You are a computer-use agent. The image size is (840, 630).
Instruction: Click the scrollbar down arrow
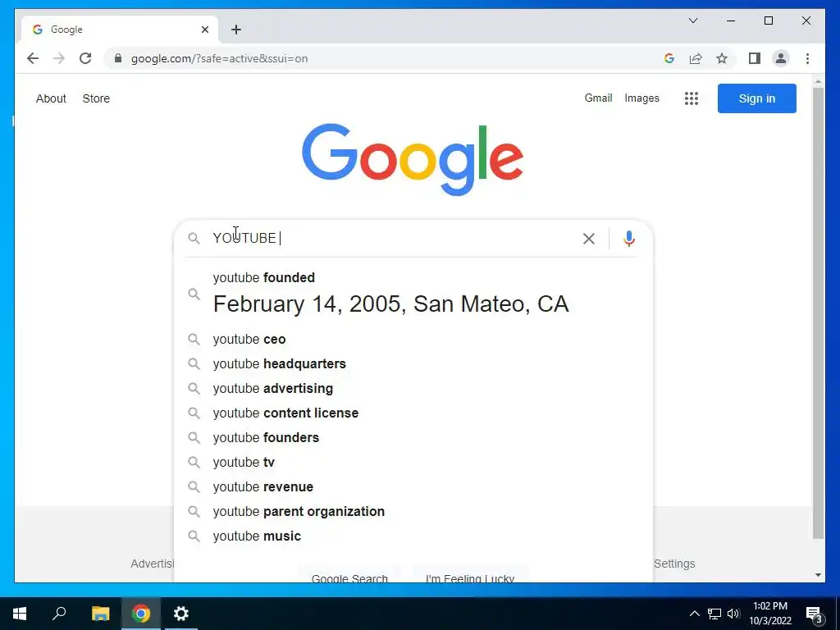tap(818, 575)
